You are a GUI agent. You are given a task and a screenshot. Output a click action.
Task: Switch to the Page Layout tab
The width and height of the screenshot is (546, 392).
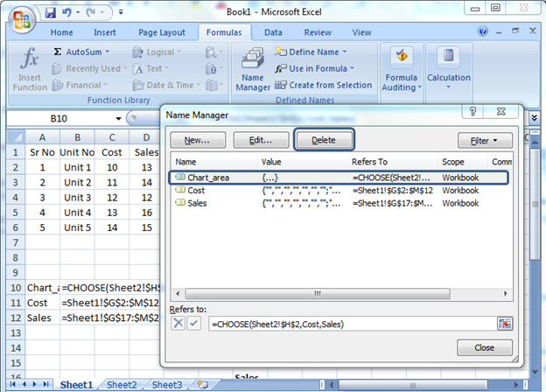point(162,32)
